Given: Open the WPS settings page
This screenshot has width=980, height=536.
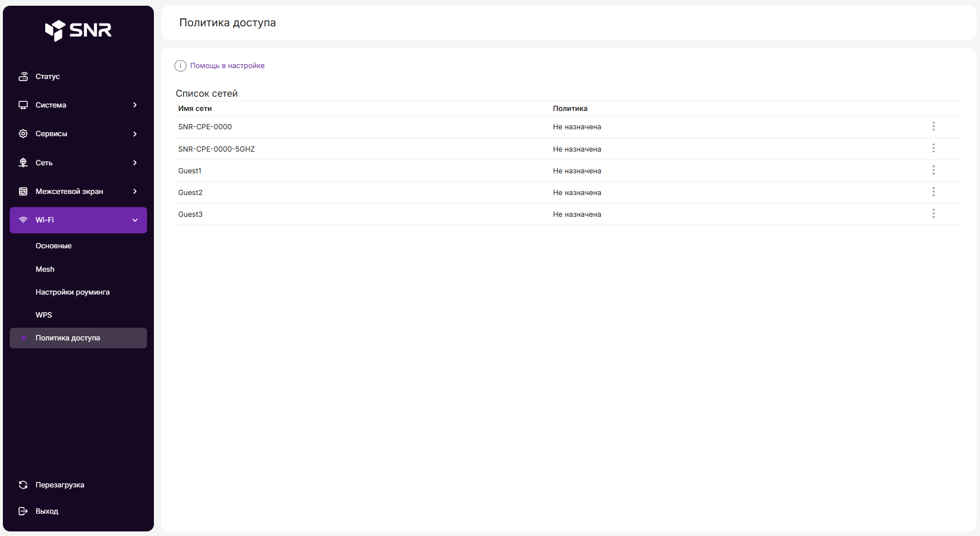Looking at the screenshot, I should 44,315.
